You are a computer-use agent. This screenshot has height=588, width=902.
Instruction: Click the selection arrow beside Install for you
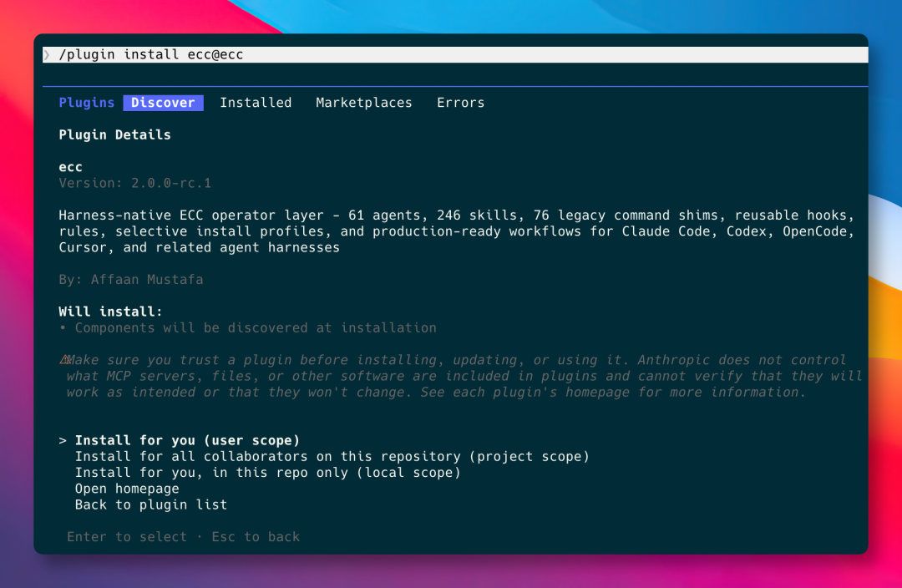[x=62, y=441]
